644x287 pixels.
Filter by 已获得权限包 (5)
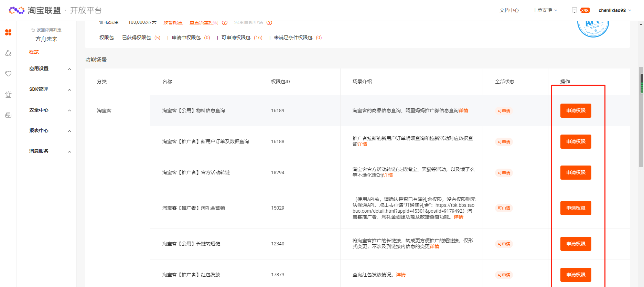141,38
